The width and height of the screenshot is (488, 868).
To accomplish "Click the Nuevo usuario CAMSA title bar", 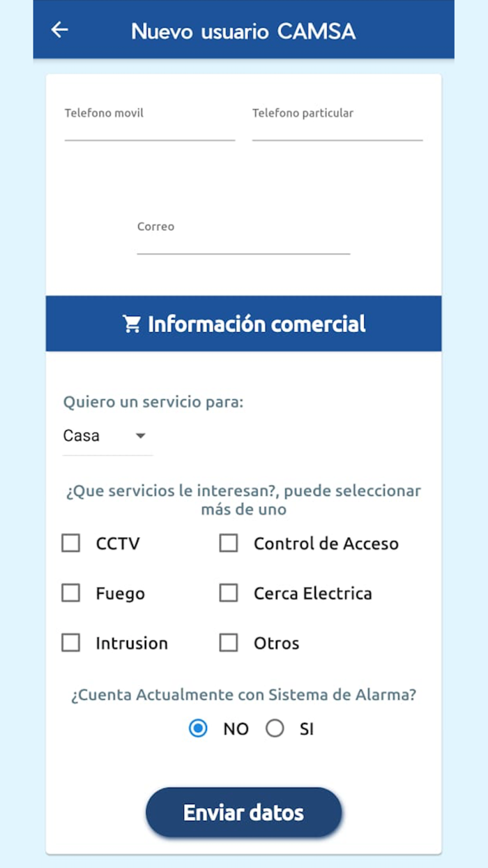I will point(244,30).
